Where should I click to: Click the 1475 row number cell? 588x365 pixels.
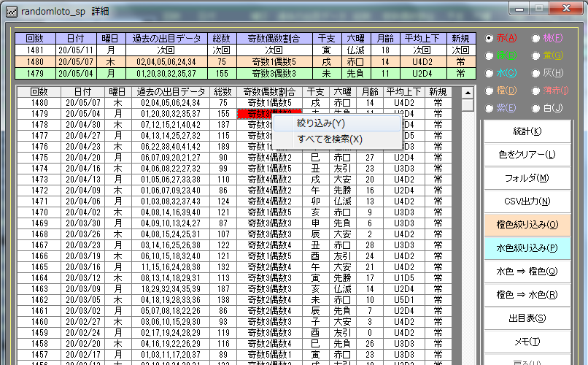pyautogui.click(x=39, y=158)
